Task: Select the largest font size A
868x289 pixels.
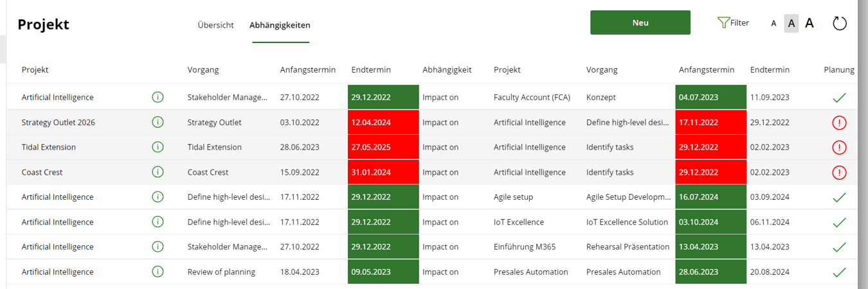Action: pos(809,23)
